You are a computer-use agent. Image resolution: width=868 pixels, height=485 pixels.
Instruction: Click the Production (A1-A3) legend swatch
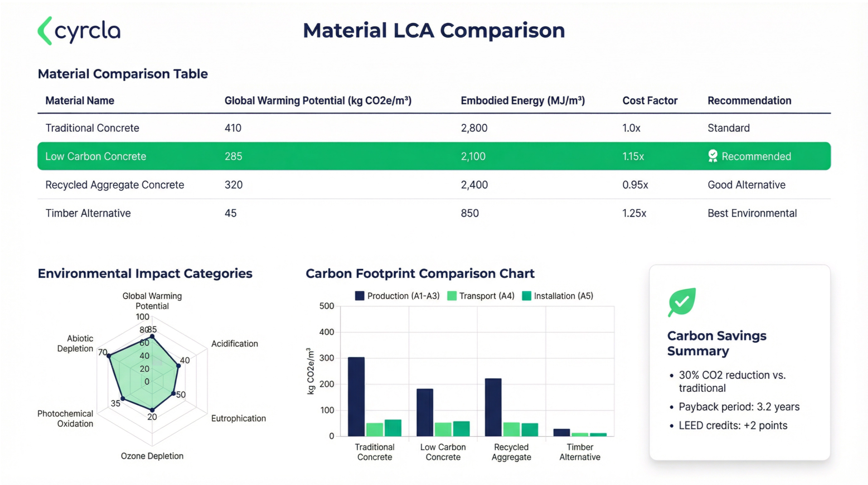(359, 295)
